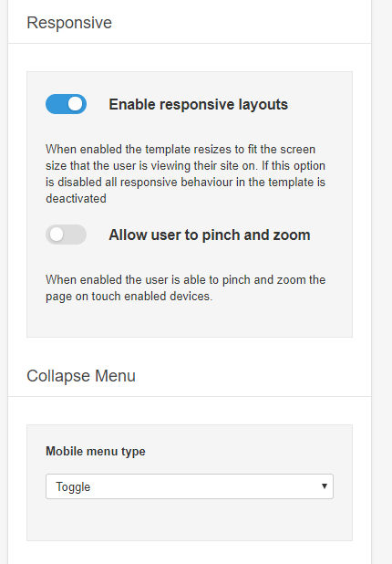
Task: Open the Mobile menu type dropdown
Action: 190,486
